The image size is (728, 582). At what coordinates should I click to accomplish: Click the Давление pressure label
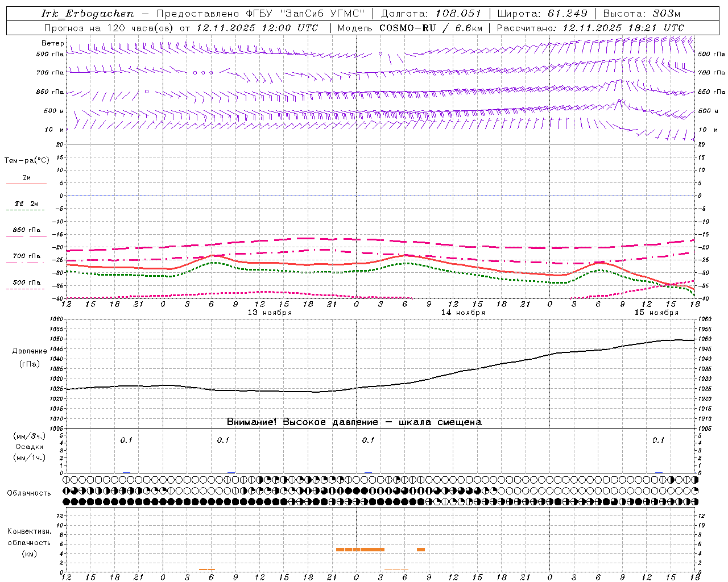point(30,351)
